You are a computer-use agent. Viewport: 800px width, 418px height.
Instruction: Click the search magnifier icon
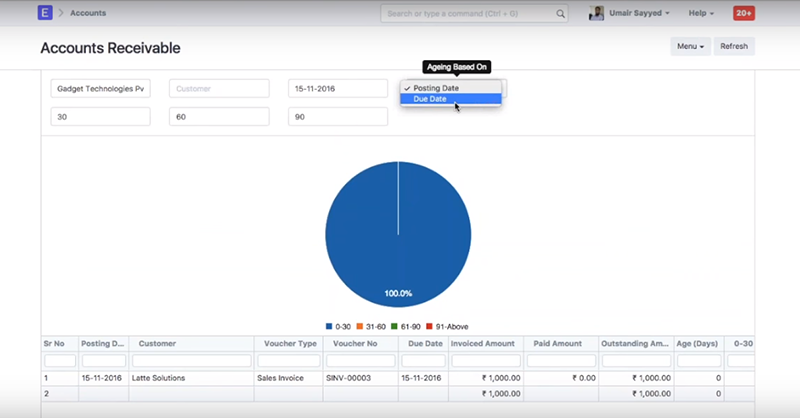(561, 14)
